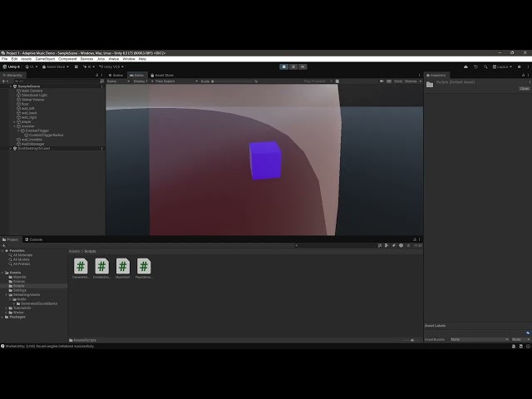Viewport: 532px width, 399px height.
Task: Select AudioManager in Hierarchy
Action: 32,144
